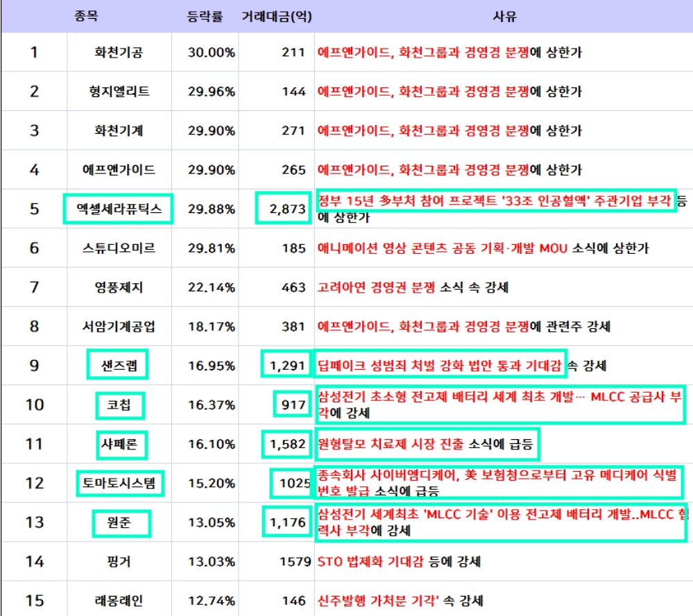The width and height of the screenshot is (693, 616).
Task: Click the 애니메이션 영상 콘텐츠 MOU reason
Action: point(483,248)
